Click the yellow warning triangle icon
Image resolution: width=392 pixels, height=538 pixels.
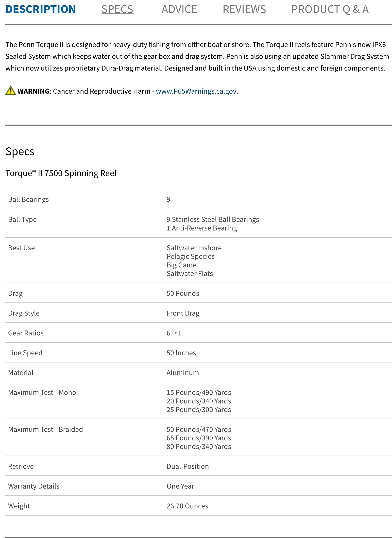point(11,91)
